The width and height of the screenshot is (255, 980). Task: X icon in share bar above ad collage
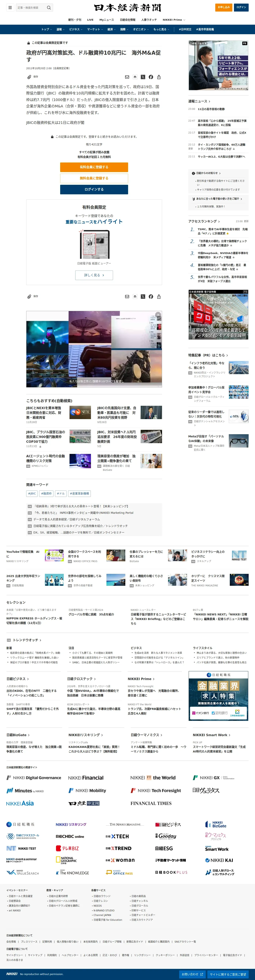[x=143, y=296]
